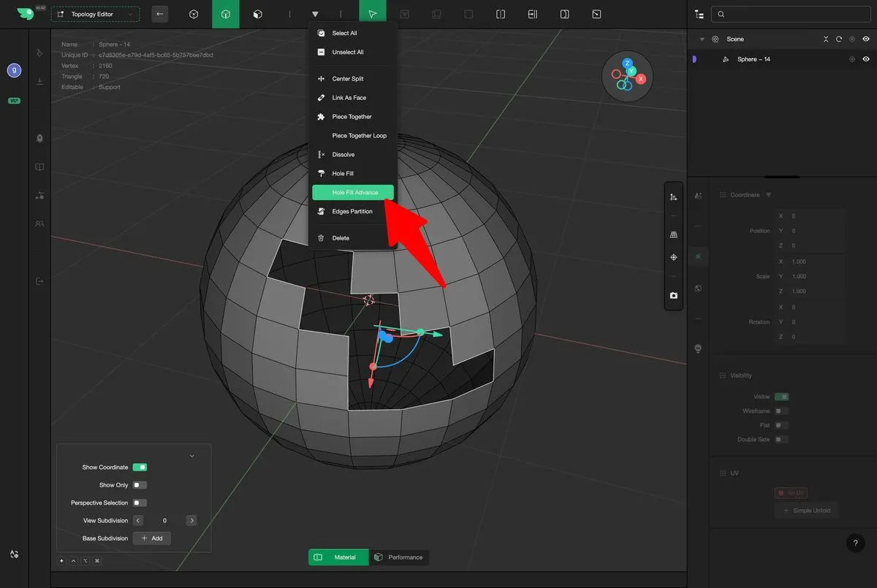
Task: Click the back arrow button in toolbar
Action: tap(160, 14)
